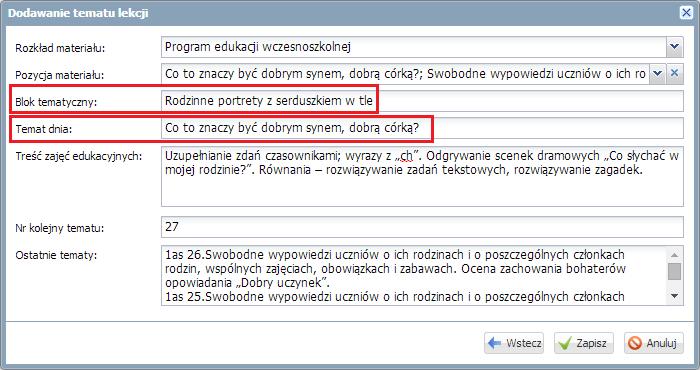
Task: Click the Temat dnia input field
Action: [x=422, y=128]
